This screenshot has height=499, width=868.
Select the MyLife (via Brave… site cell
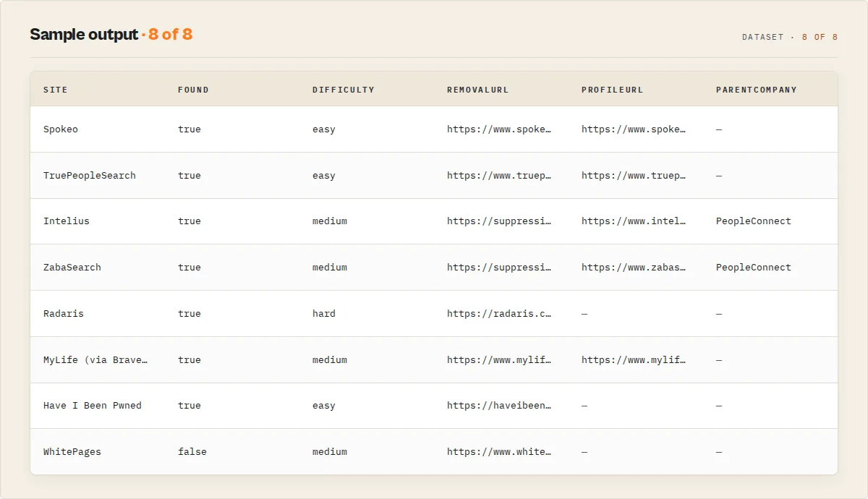(95, 360)
